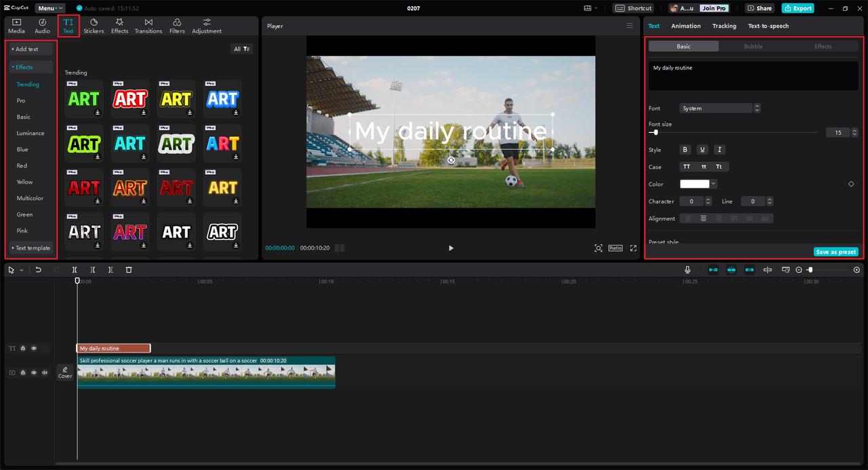Select center text alignment
Image resolution: width=868 pixels, height=470 pixels.
click(704, 218)
